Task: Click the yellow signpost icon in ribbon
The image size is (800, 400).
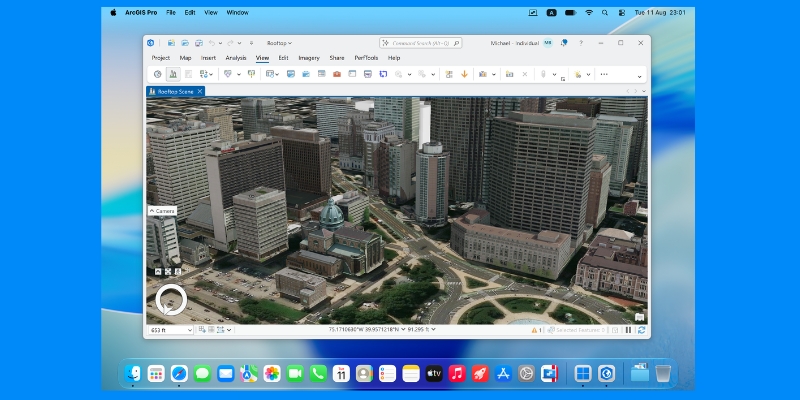Action: coord(251,74)
